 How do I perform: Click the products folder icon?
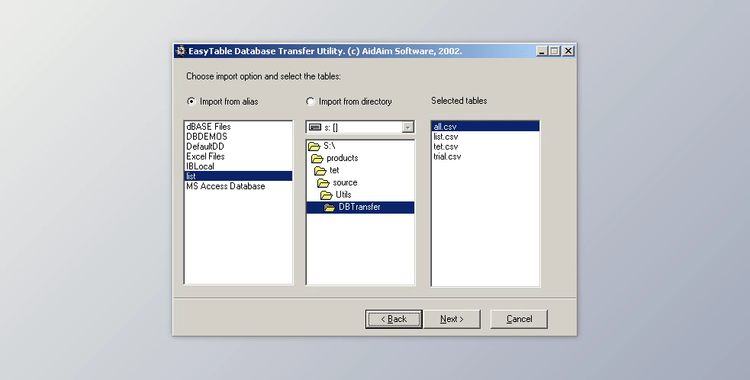317,158
